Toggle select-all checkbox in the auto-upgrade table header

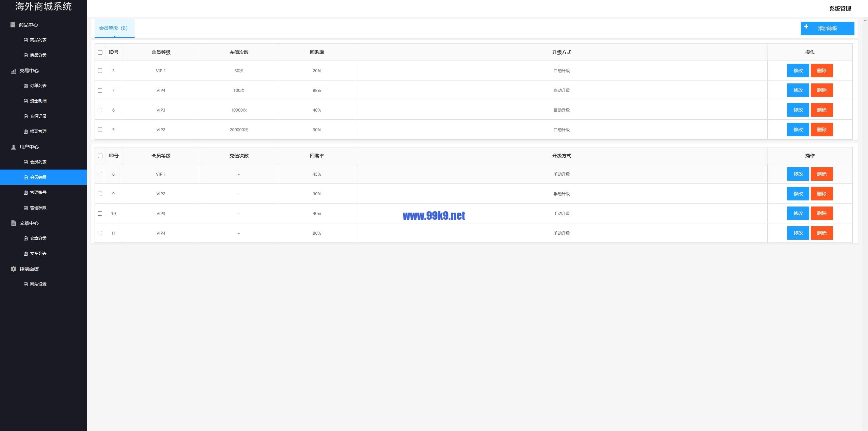tap(100, 52)
